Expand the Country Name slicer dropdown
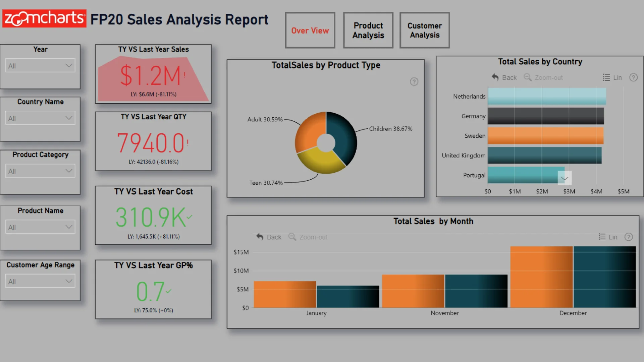The width and height of the screenshot is (644, 362). pyautogui.click(x=40, y=118)
